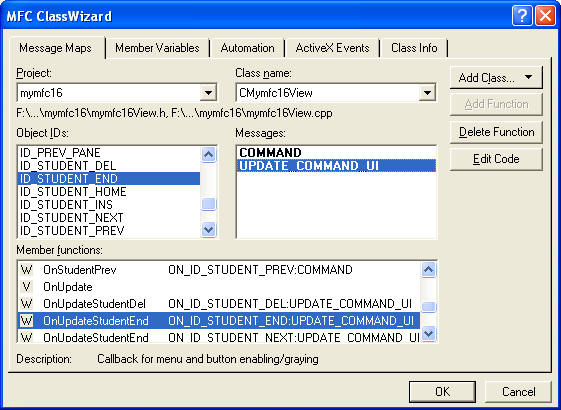Select ID_STUDENT_DEL in Object IDs
The width and height of the screenshot is (561, 410).
tap(109, 166)
